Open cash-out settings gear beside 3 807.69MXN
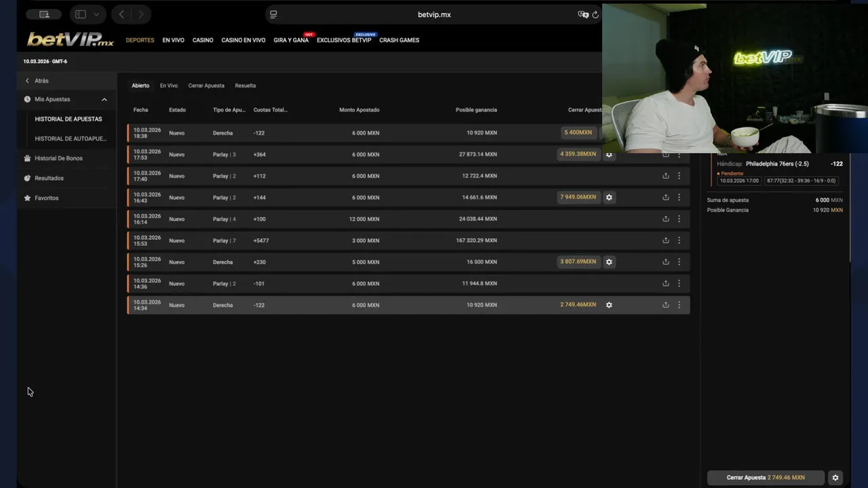 pos(609,262)
